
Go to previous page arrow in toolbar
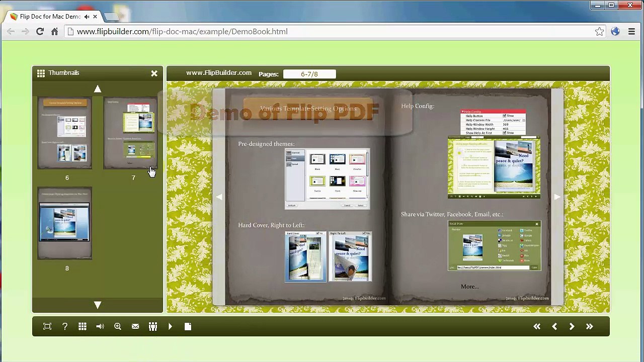point(554,326)
